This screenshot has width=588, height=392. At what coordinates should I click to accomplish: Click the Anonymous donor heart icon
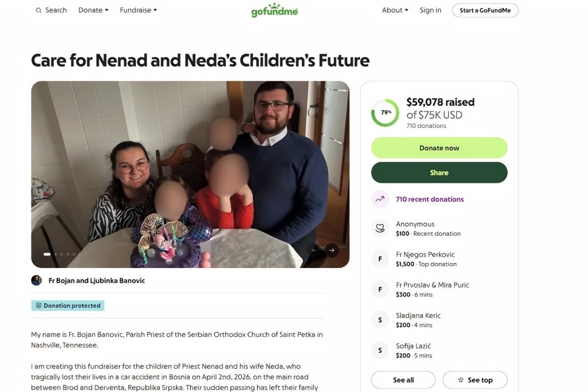(380, 228)
